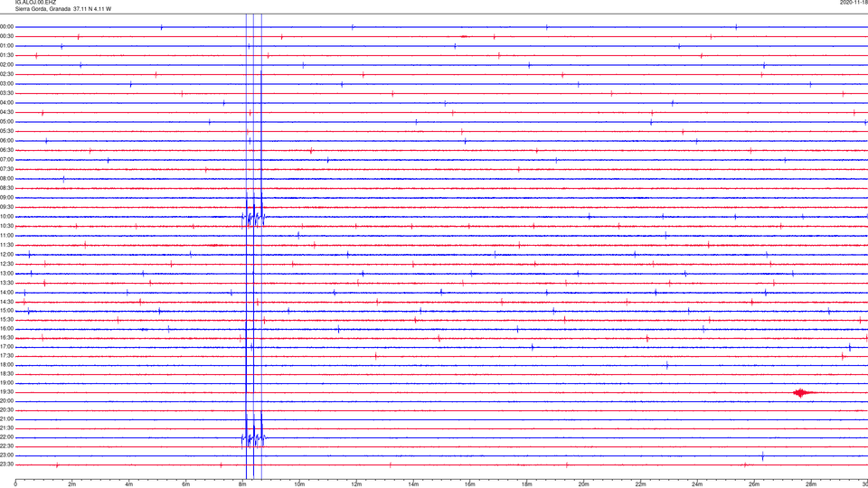Click the 23:00 trace time label
868x488 pixels.
point(7,455)
